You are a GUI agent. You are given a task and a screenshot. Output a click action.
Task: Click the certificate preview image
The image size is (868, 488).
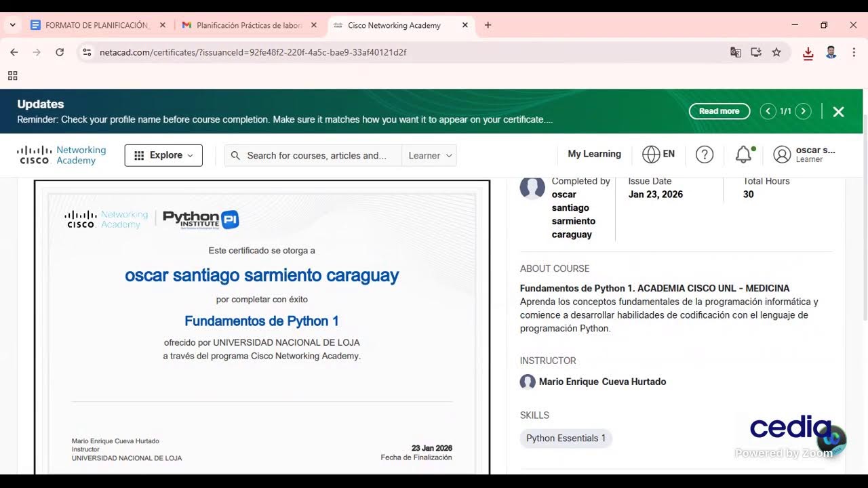pyautogui.click(x=262, y=327)
